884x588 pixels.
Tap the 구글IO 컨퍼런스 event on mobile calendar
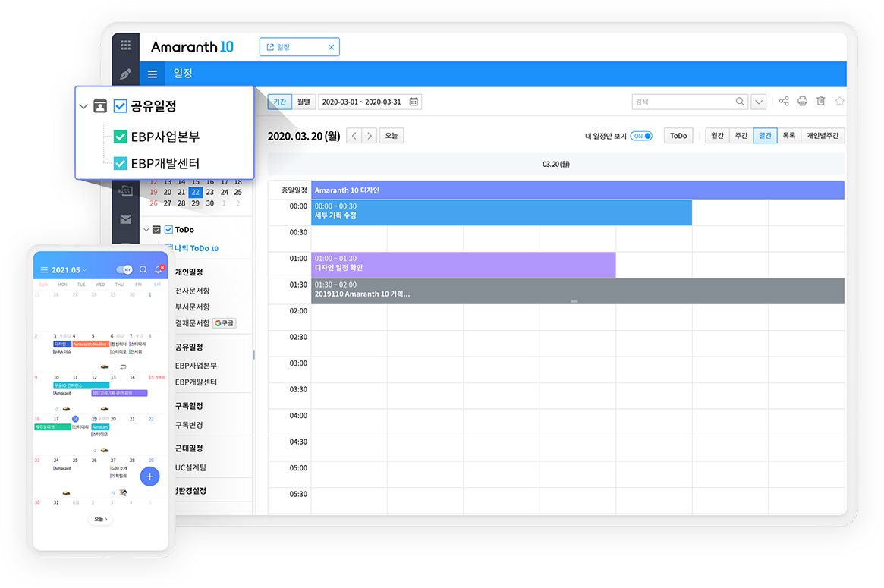[x=81, y=385]
